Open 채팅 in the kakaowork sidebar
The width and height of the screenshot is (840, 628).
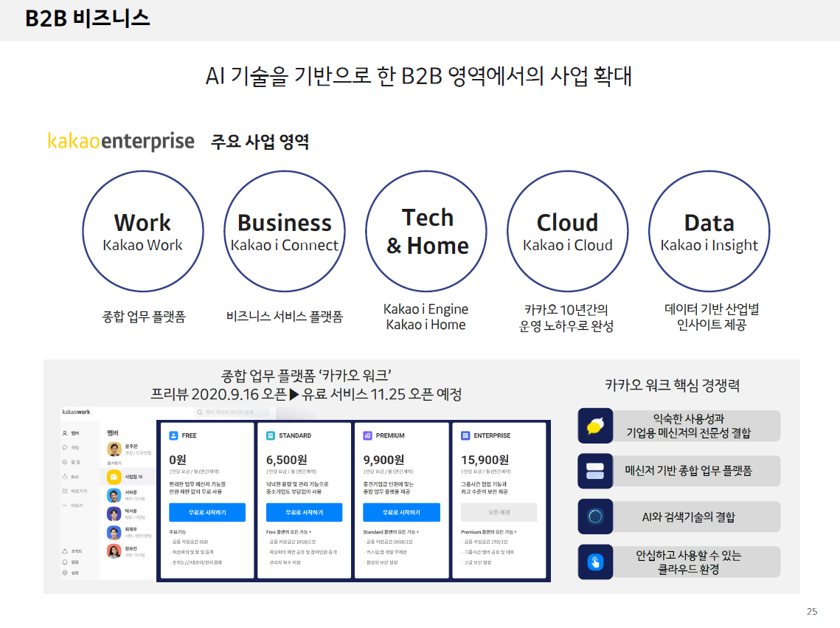point(71,447)
